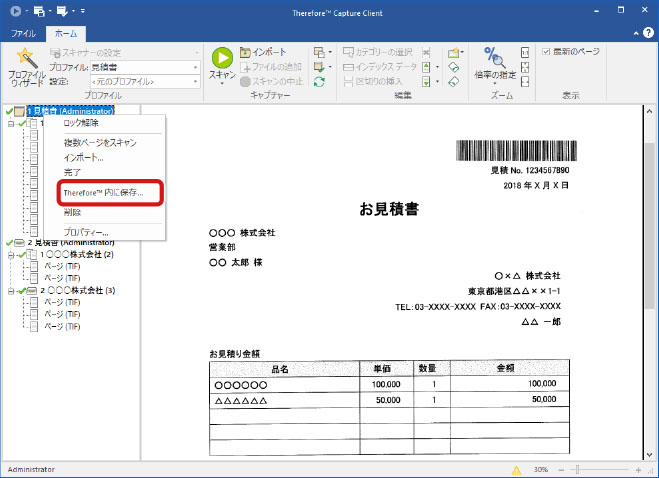659x478 pixels.
Task: Click プロパティー... in the context menu
Action: click(86, 233)
